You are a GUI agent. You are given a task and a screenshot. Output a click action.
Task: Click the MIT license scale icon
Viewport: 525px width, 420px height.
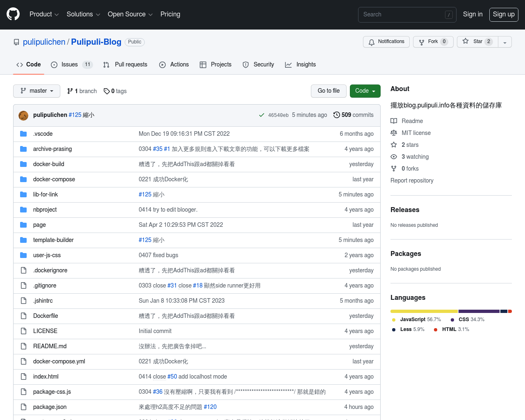pos(394,133)
